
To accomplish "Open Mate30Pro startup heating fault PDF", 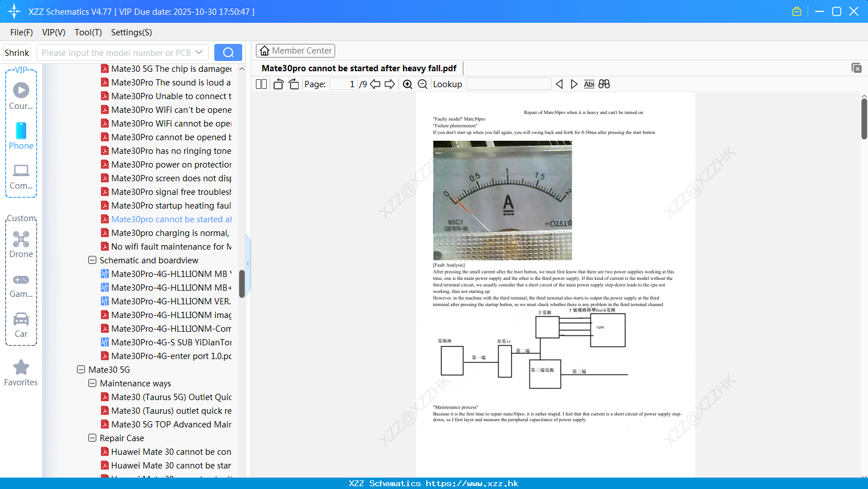I will (166, 205).
